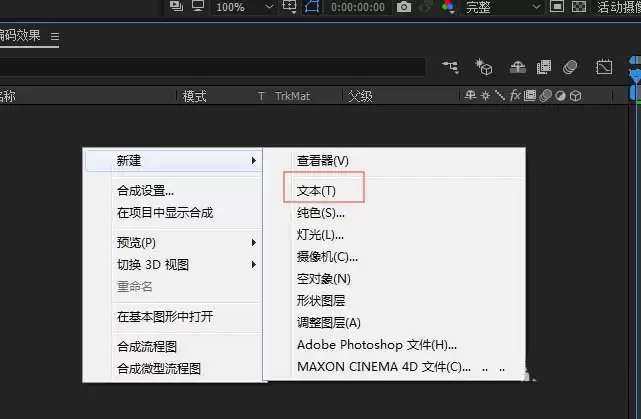The width and height of the screenshot is (641, 419).
Task: Open the RGB channel color selector
Action: click(x=448, y=7)
